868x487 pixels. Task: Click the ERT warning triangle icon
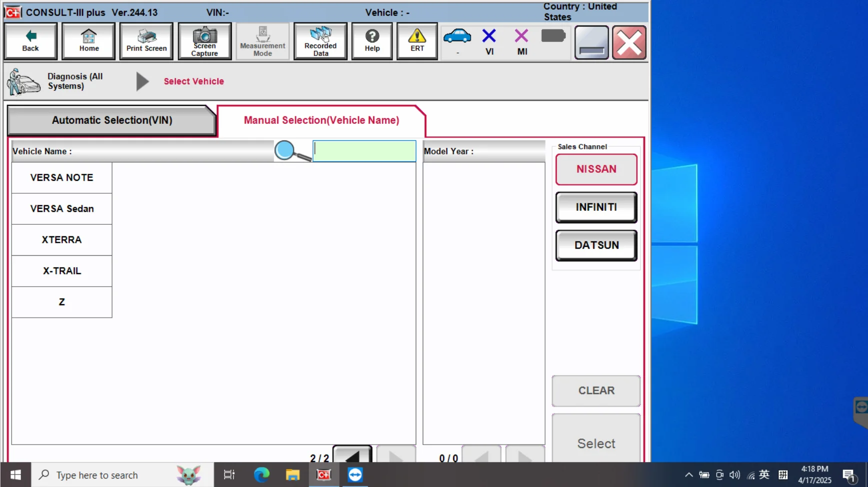point(417,41)
